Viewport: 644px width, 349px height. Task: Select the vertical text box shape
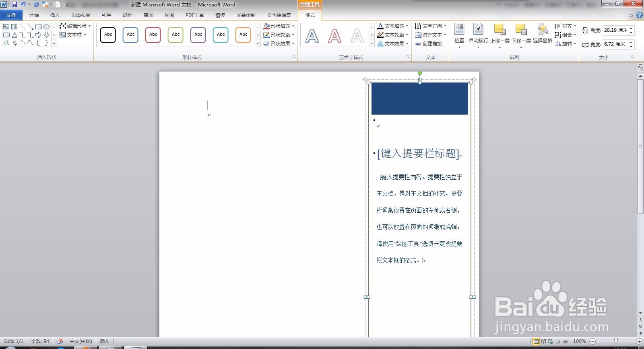(14, 27)
